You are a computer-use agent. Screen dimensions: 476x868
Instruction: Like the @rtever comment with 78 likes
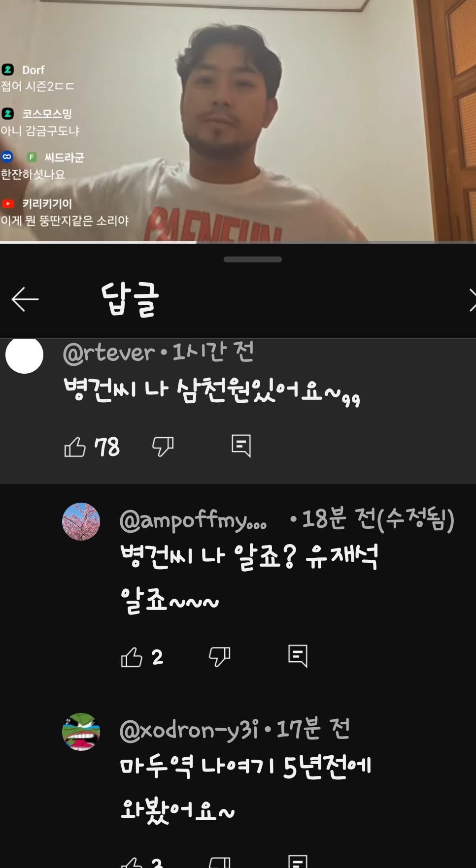click(75, 447)
